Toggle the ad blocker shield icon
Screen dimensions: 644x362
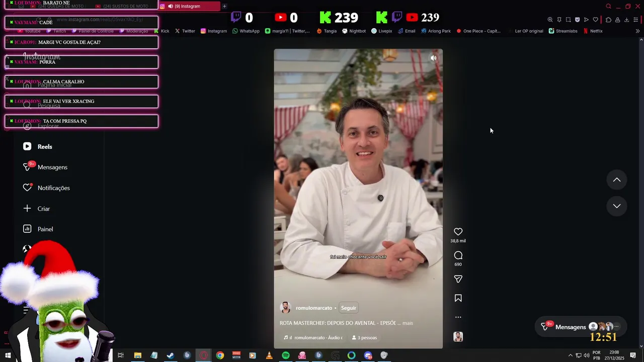click(577, 20)
